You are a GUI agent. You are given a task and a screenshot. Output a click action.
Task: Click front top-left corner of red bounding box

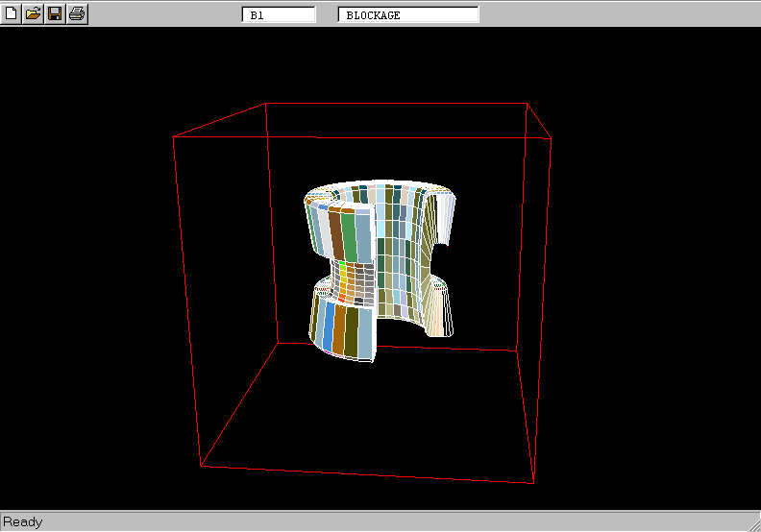click(174, 137)
